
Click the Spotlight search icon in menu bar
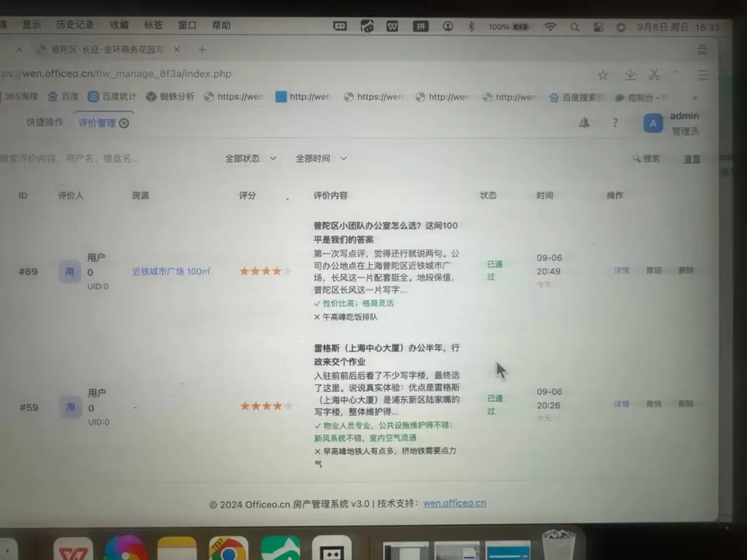pyautogui.click(x=575, y=27)
